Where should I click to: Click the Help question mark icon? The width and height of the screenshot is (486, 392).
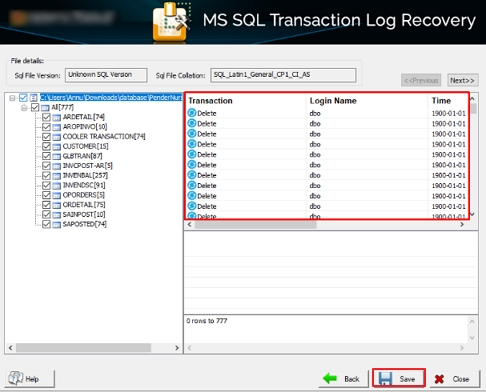tap(16, 378)
